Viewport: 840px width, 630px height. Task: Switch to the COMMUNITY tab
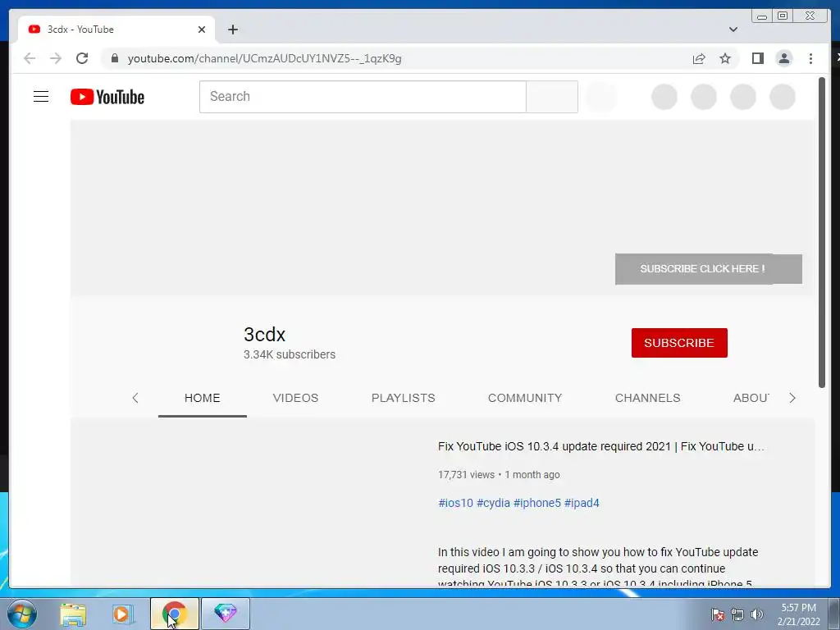525,398
